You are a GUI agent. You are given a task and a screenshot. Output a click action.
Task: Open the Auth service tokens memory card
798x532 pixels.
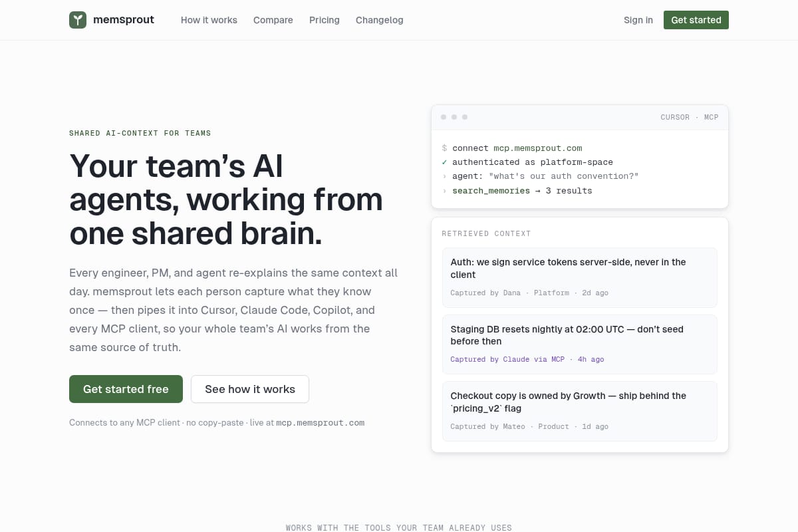[580, 277]
